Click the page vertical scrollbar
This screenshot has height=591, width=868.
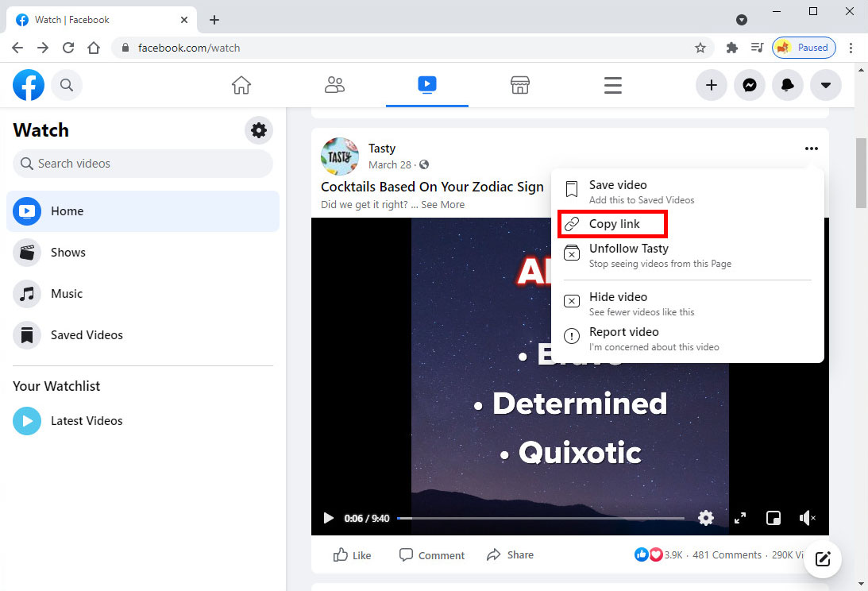(x=861, y=173)
